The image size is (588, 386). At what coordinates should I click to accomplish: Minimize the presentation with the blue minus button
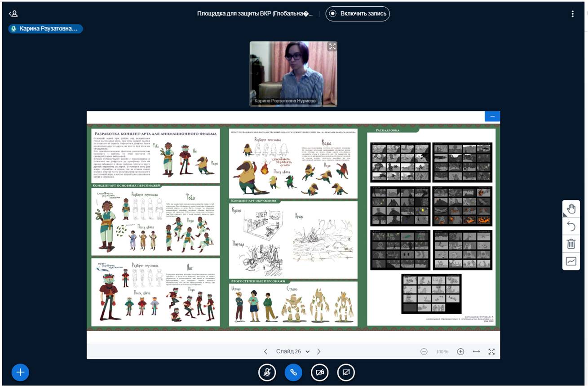pyautogui.click(x=492, y=116)
